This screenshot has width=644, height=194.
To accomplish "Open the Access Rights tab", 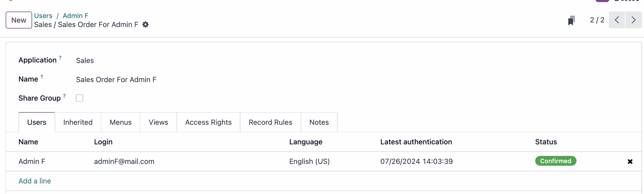I will click(208, 122).
